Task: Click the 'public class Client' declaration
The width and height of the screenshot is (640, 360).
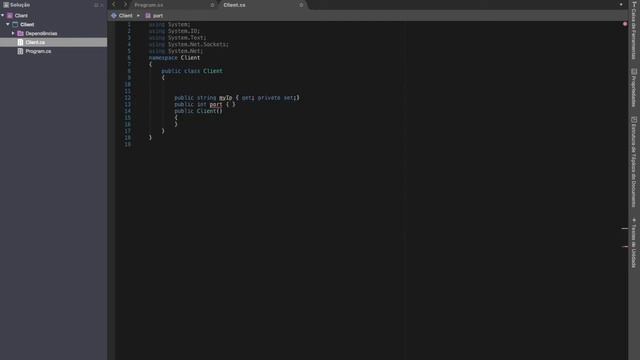Action: pyautogui.click(x=192, y=71)
